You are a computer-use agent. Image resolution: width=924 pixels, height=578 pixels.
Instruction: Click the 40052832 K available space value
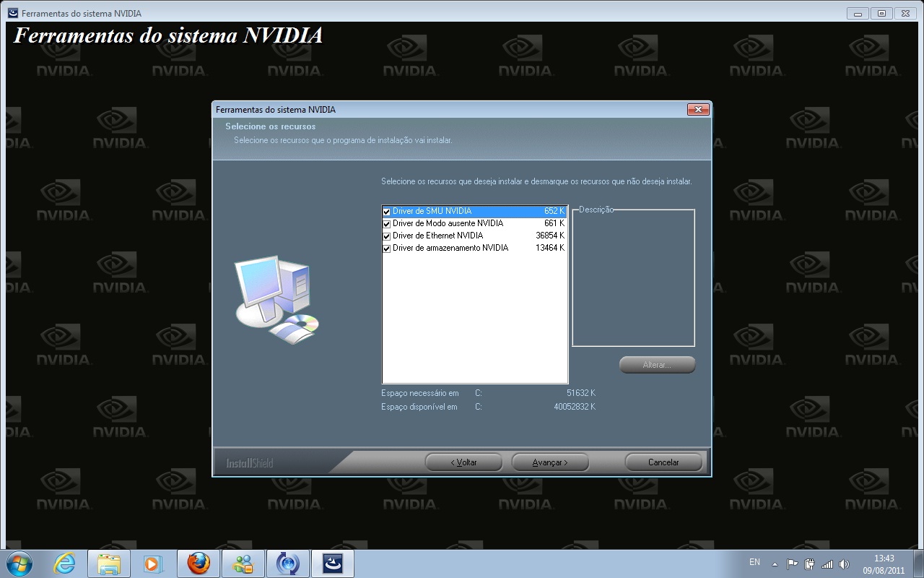click(x=575, y=407)
